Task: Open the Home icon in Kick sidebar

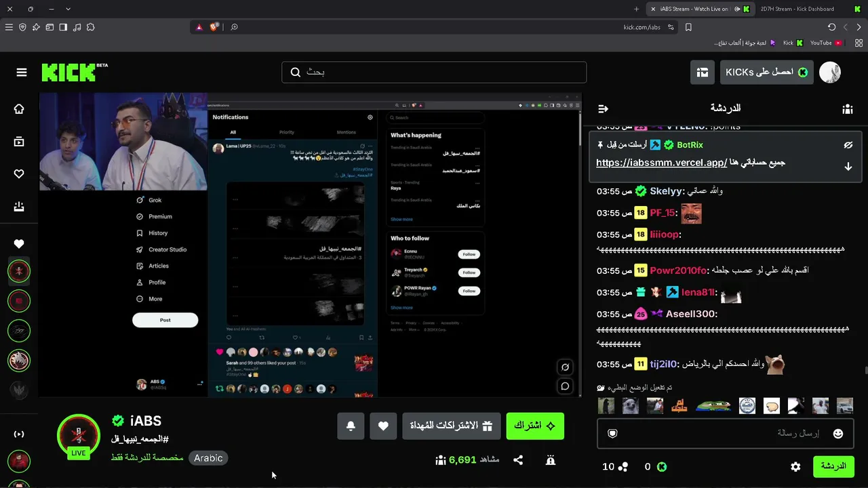Action: [x=19, y=109]
